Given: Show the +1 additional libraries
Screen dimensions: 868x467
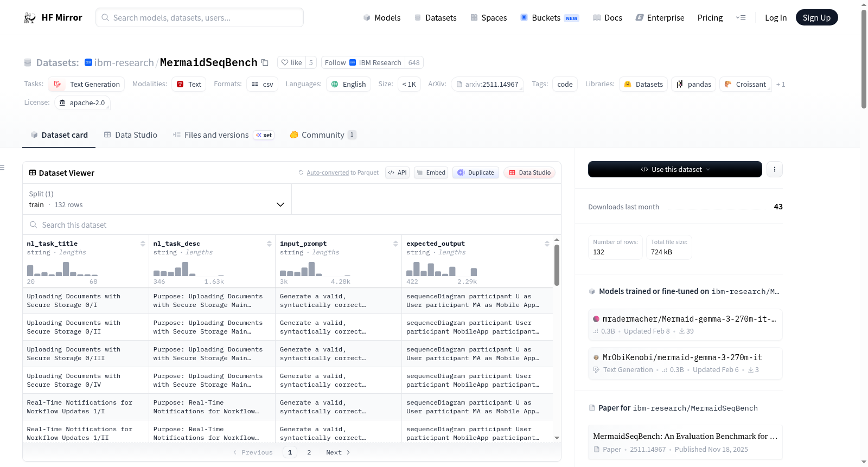Looking at the screenshot, I should coord(781,84).
